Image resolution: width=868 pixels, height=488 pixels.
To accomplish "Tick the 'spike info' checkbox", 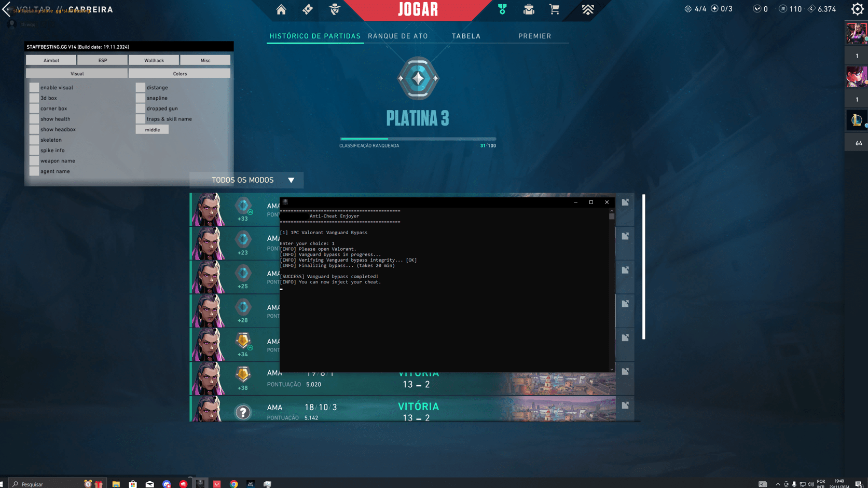I will 34,150.
